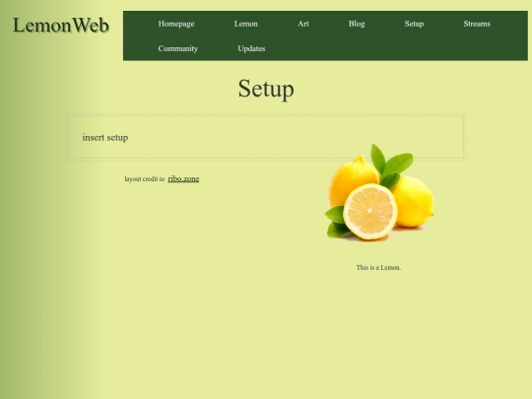The width and height of the screenshot is (532, 399).
Task: Click the lemon photo
Action: 379,192
